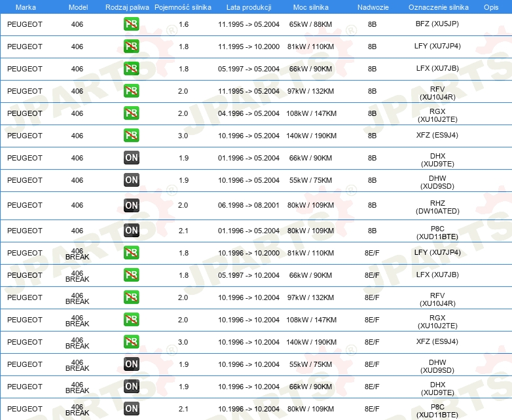Click 05.1997 -> 05.2004 date range

click(249, 69)
